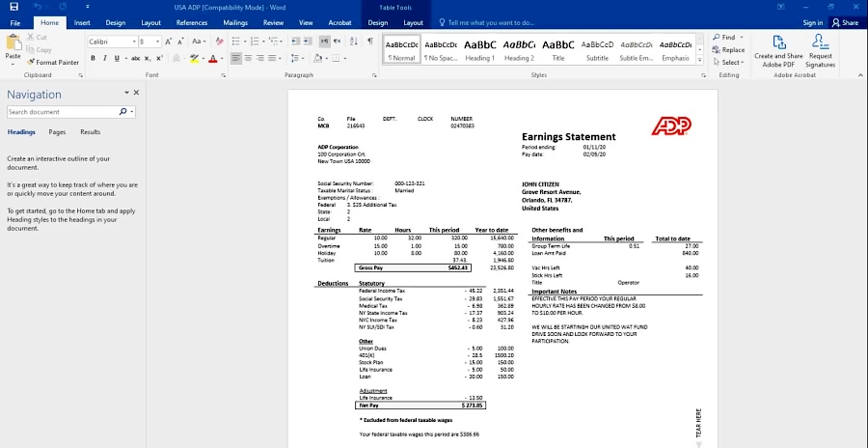This screenshot has height=448, width=868.
Task: Open the File menu tab
Action: [x=15, y=23]
